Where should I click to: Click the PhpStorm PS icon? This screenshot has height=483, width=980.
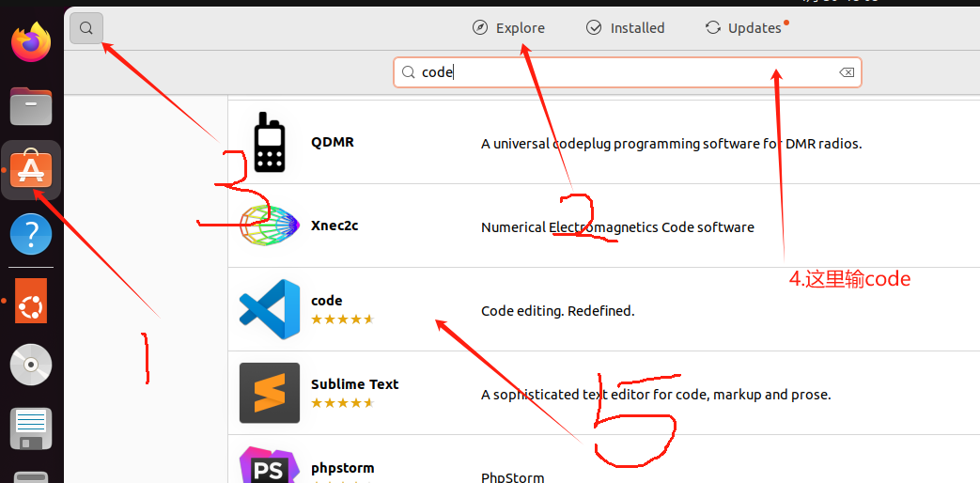click(270, 465)
